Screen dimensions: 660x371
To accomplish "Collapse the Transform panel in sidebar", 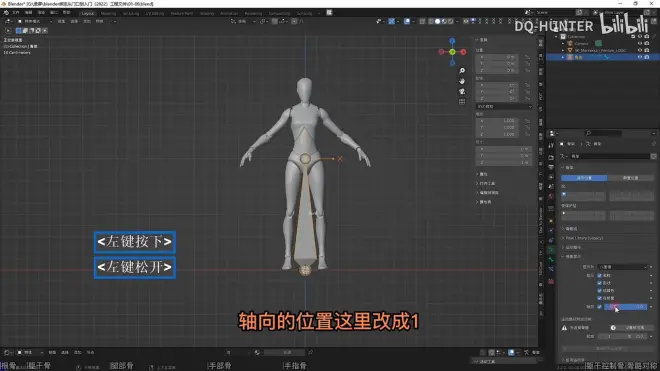I will click(x=482, y=40).
